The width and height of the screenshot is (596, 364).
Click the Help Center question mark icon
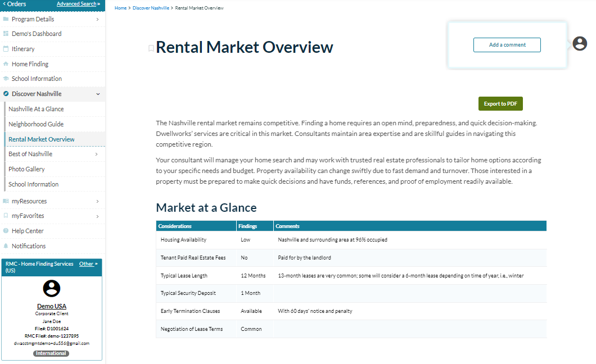pyautogui.click(x=6, y=231)
